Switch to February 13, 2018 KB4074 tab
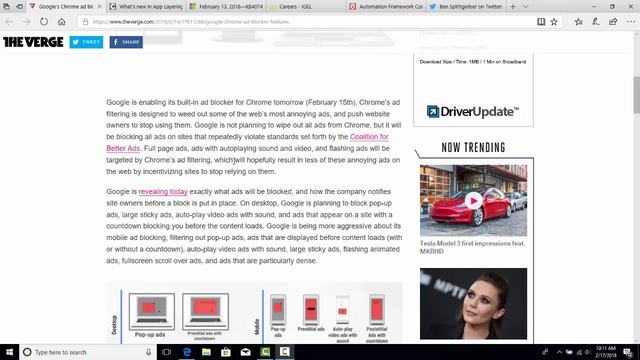640x360 pixels. click(227, 7)
